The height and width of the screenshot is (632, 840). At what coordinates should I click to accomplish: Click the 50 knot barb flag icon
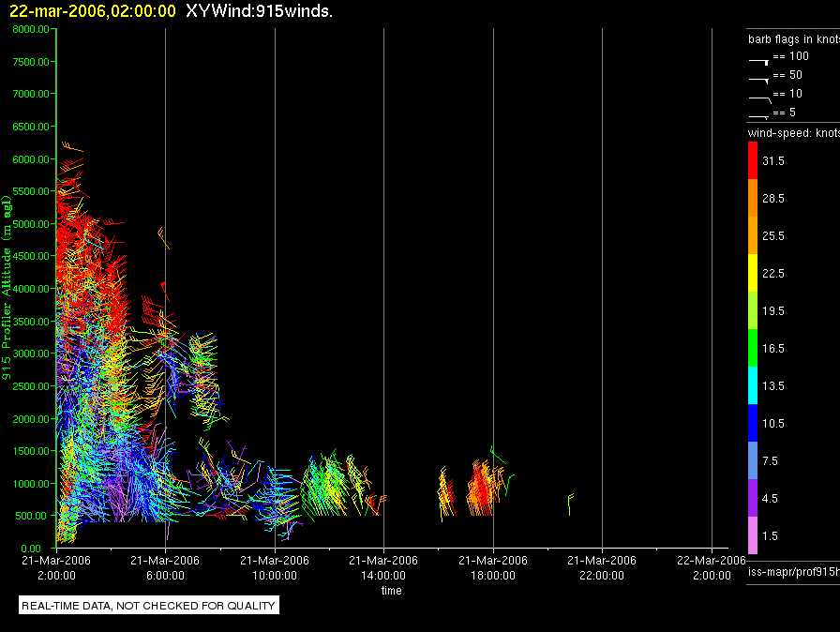click(759, 80)
